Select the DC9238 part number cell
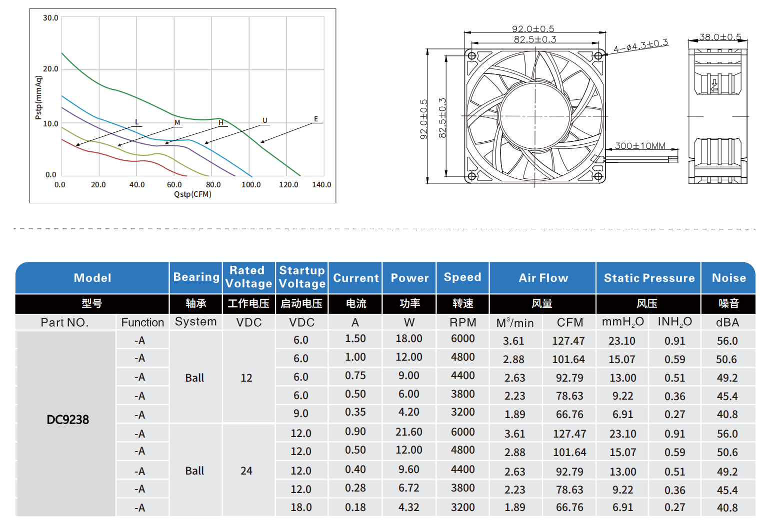This screenshot has height=532, width=770. tap(67, 420)
